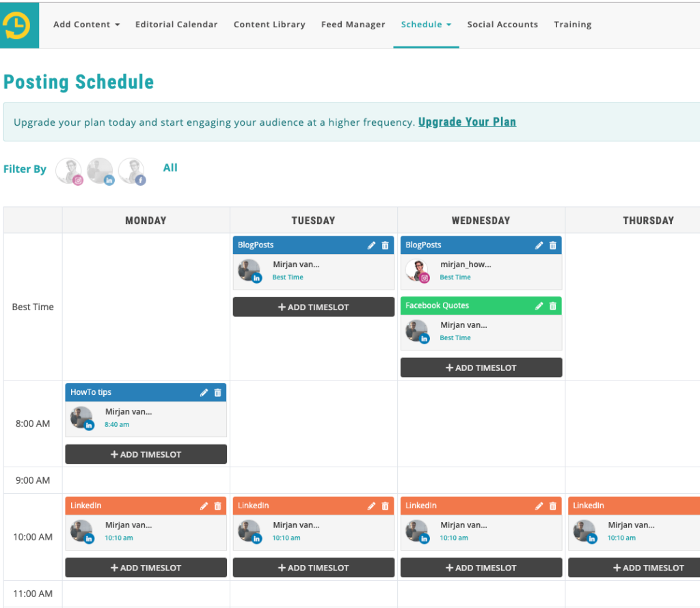Go to Content Library

269,25
